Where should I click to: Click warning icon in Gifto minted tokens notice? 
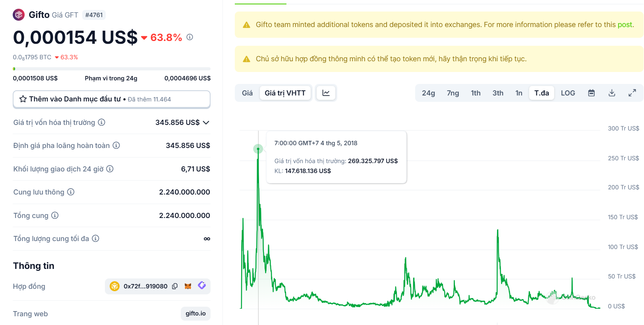[x=246, y=25]
